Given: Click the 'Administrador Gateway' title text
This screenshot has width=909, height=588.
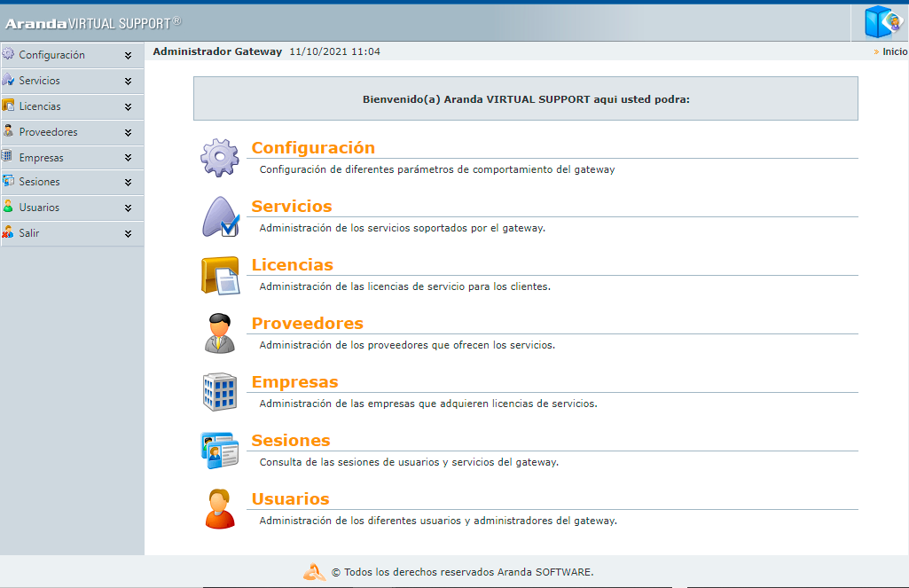Looking at the screenshot, I should (x=217, y=51).
